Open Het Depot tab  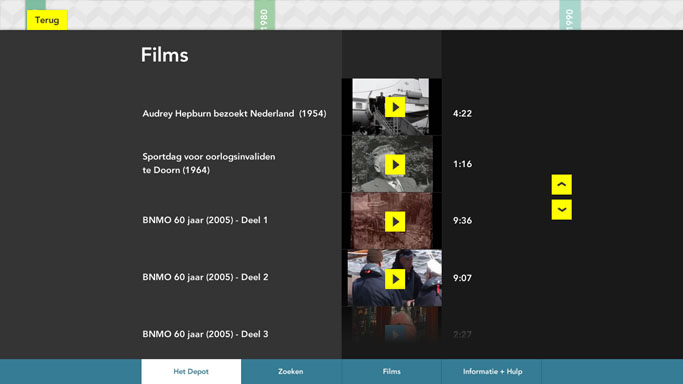coord(191,371)
